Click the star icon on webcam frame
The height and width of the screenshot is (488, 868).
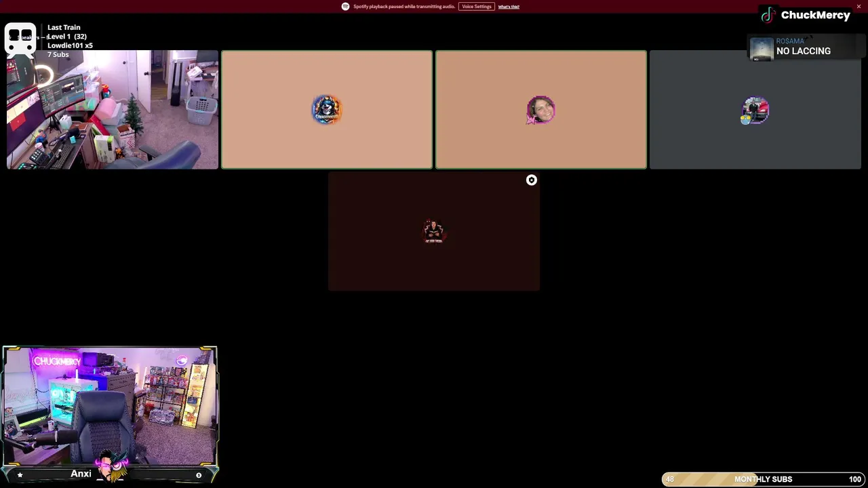click(x=20, y=475)
